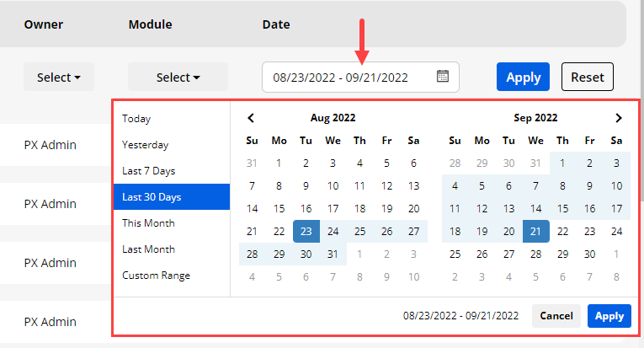This screenshot has width=644, height=348.
Task: Open the Owner Select dropdown
Action: coord(59,77)
